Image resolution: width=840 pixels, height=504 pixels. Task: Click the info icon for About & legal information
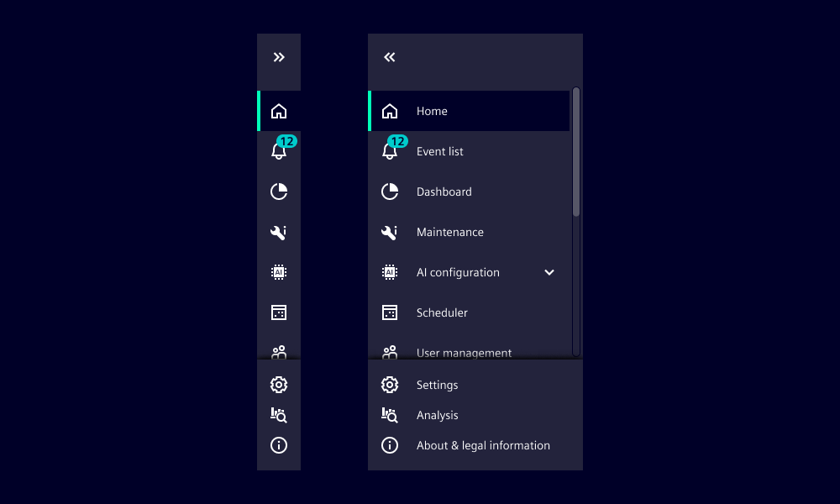click(279, 445)
